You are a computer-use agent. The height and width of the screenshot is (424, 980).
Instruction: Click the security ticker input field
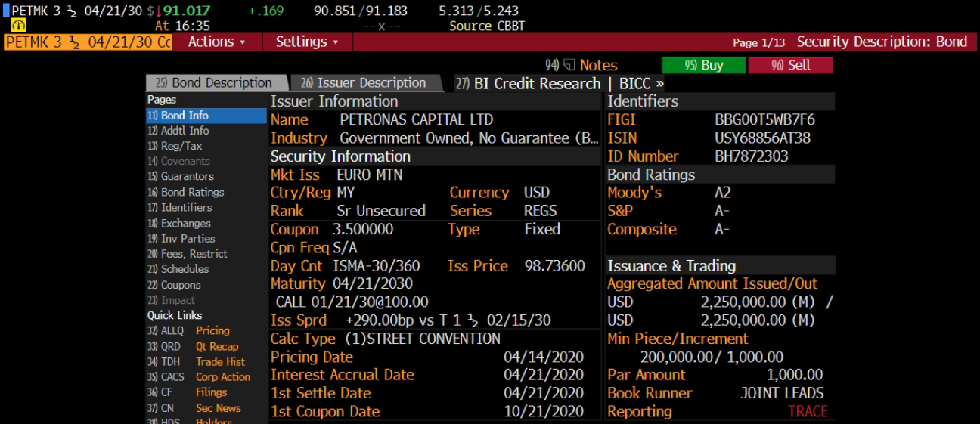(88, 42)
